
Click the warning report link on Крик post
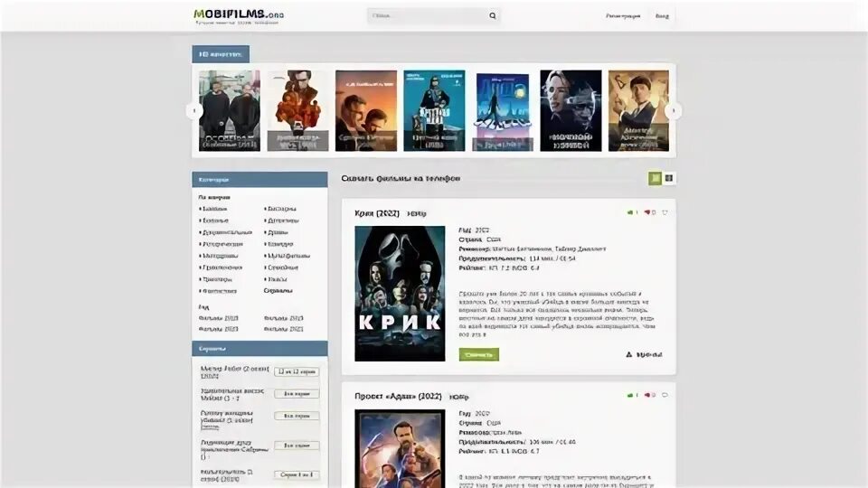(644, 354)
